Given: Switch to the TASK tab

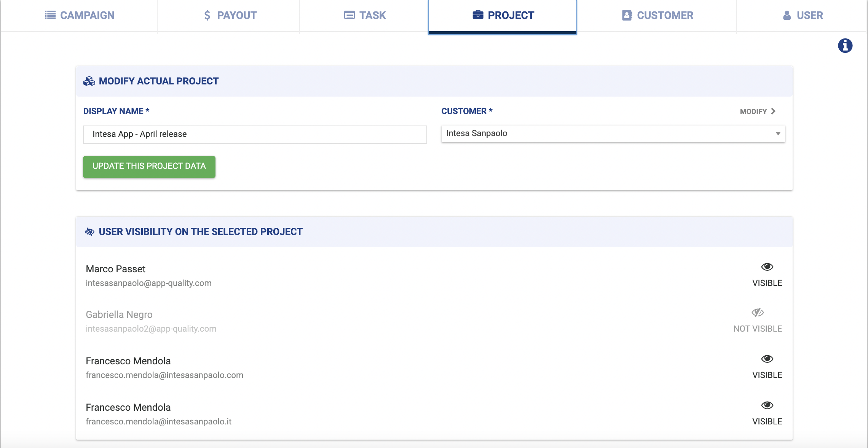Looking at the screenshot, I should pos(365,16).
